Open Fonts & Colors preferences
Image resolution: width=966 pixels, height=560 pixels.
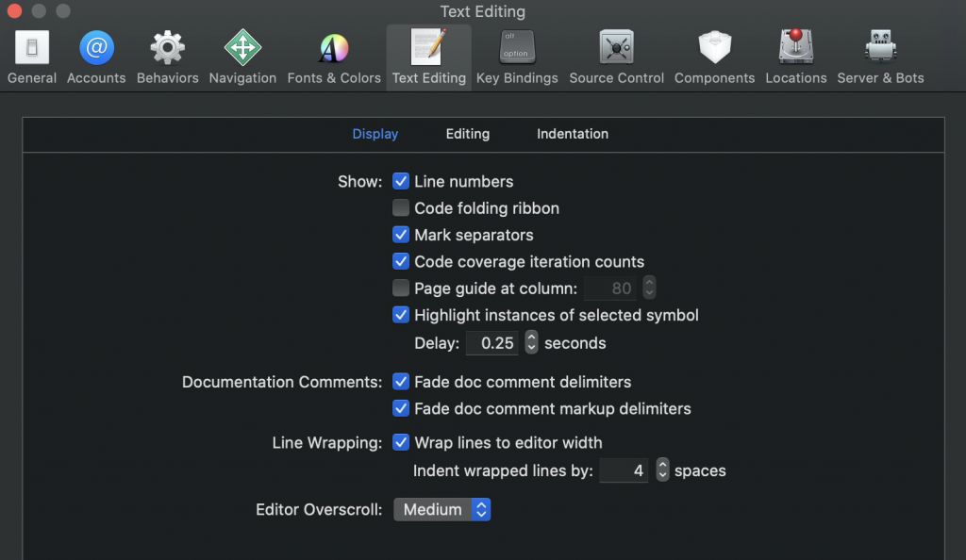[x=334, y=58]
